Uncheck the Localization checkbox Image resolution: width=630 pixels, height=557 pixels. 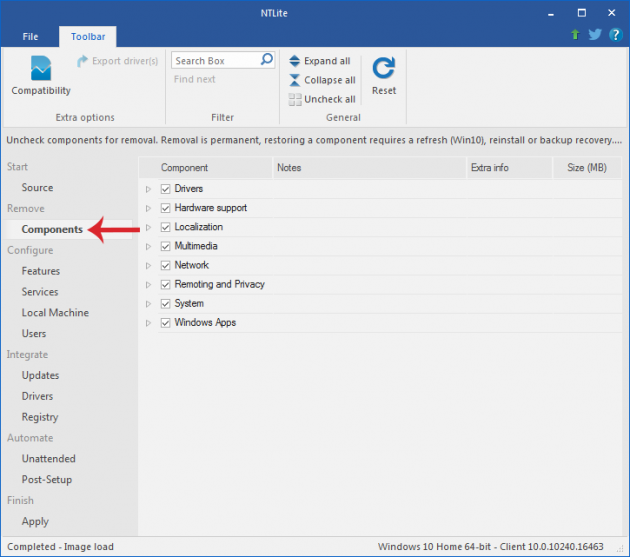click(x=166, y=227)
